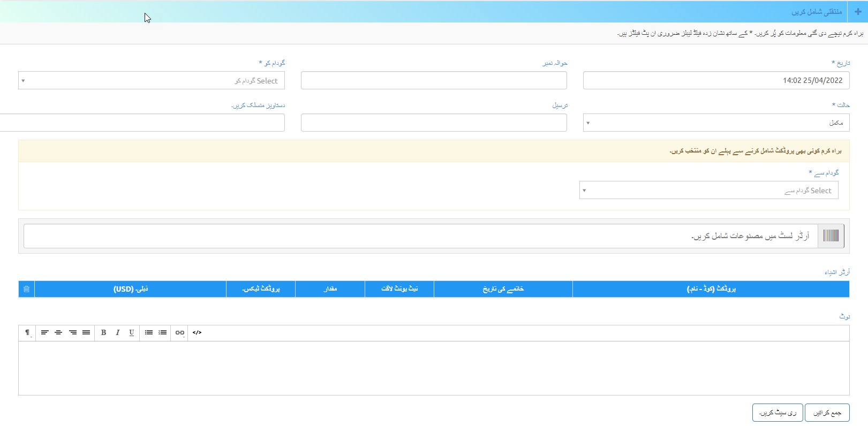Switch editor to source code view
This screenshot has height=426, width=868.
point(197,333)
